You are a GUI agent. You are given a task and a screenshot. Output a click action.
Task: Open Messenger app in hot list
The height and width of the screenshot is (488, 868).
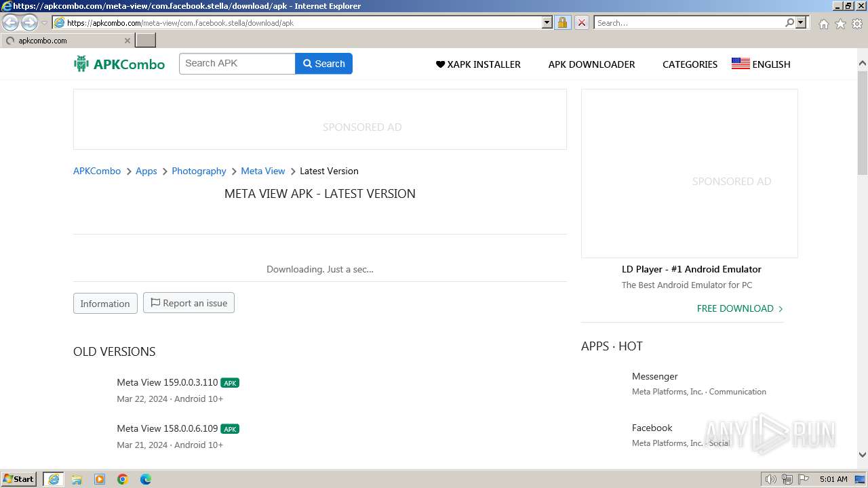pos(654,376)
